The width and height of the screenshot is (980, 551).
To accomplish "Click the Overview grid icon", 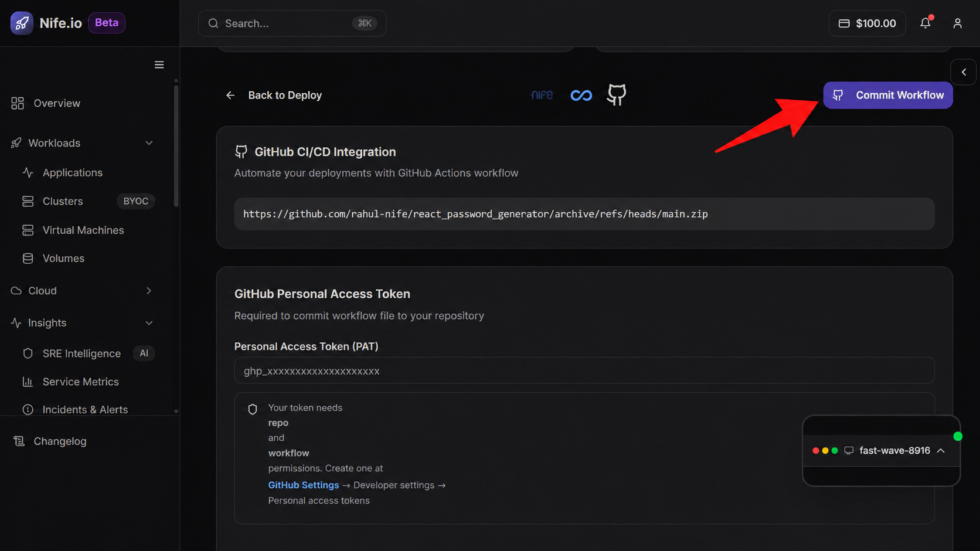I will [x=18, y=103].
